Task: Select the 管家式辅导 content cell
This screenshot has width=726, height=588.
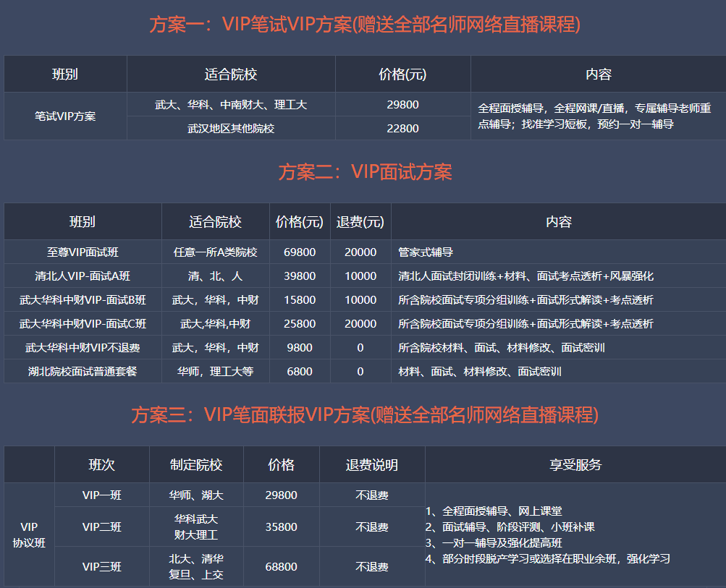Action: 426,252
